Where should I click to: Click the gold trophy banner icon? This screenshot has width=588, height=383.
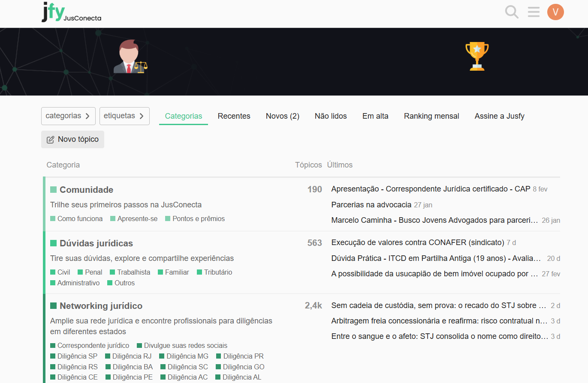click(476, 56)
